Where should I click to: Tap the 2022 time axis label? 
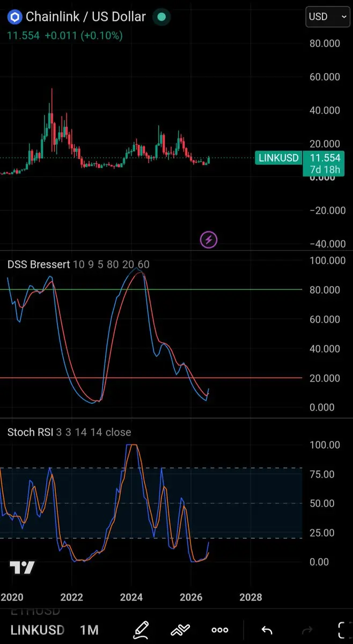pyautogui.click(x=72, y=597)
